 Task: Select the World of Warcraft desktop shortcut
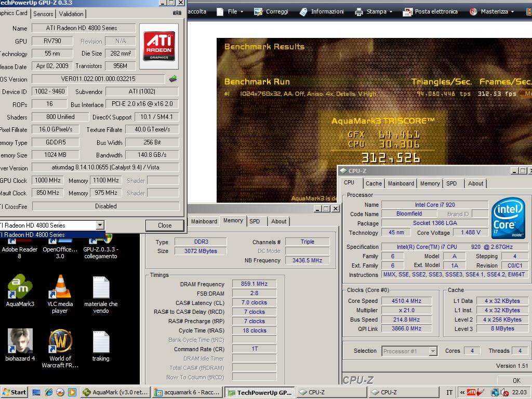[60, 348]
